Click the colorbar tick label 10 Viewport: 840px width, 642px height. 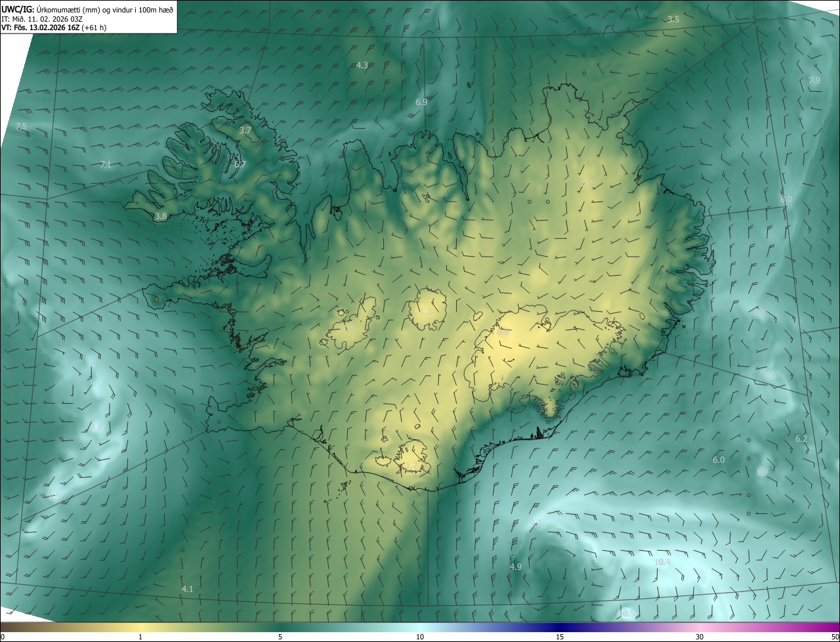tap(420, 637)
